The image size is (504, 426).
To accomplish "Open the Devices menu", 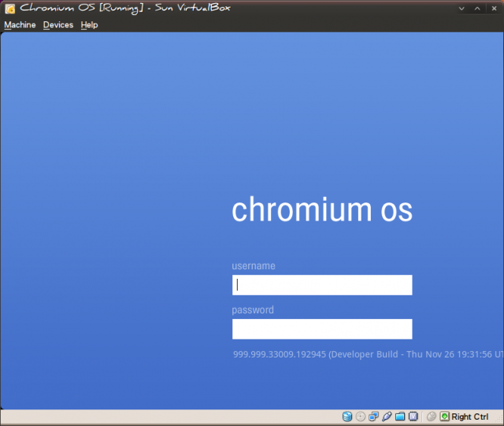I will pyautogui.click(x=58, y=24).
